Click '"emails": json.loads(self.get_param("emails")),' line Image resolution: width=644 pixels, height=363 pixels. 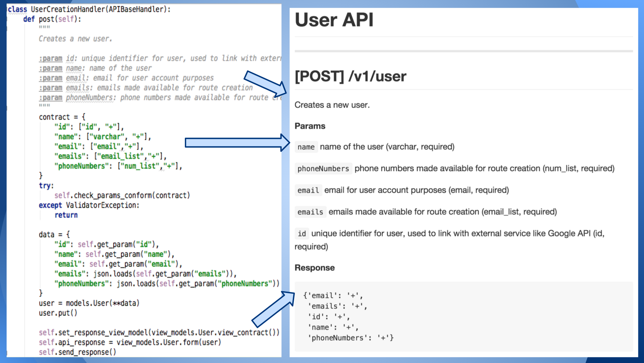[146, 273]
